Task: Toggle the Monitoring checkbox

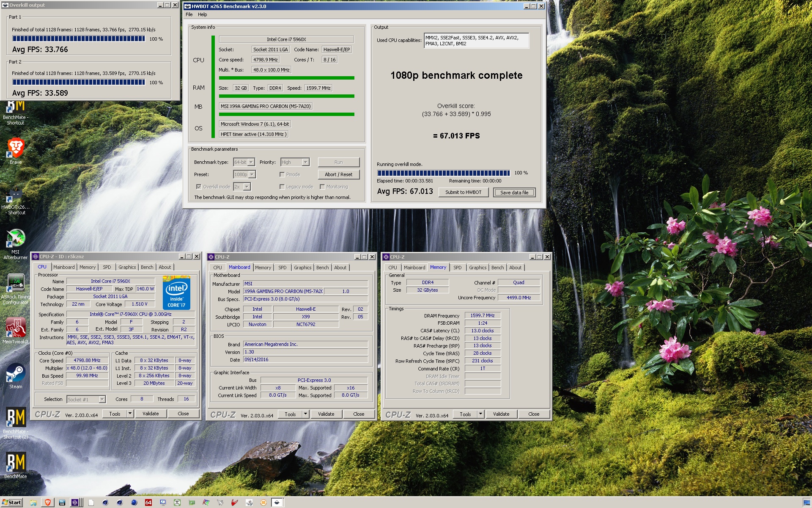Action: coord(322,187)
